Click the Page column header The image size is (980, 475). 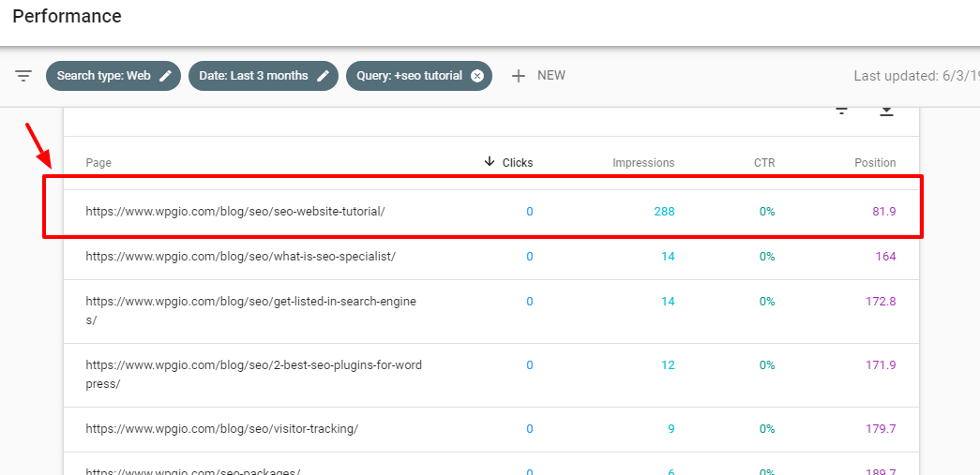[x=98, y=163]
